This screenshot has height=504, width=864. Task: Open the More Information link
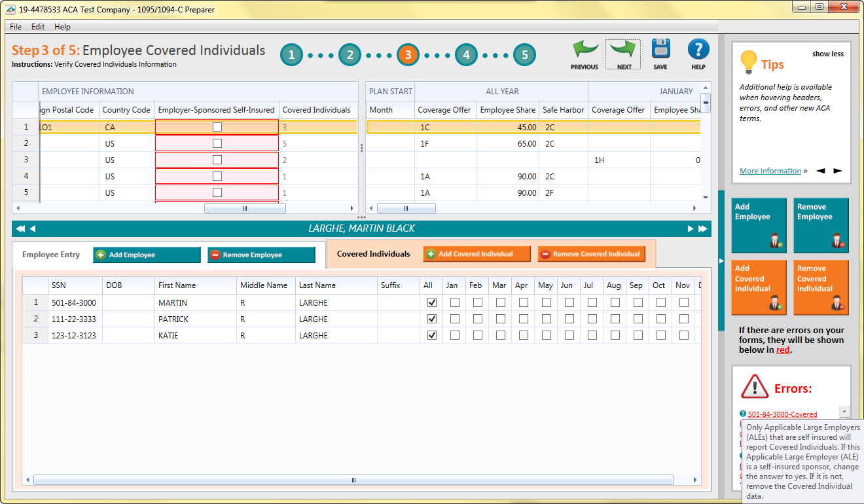coord(770,171)
